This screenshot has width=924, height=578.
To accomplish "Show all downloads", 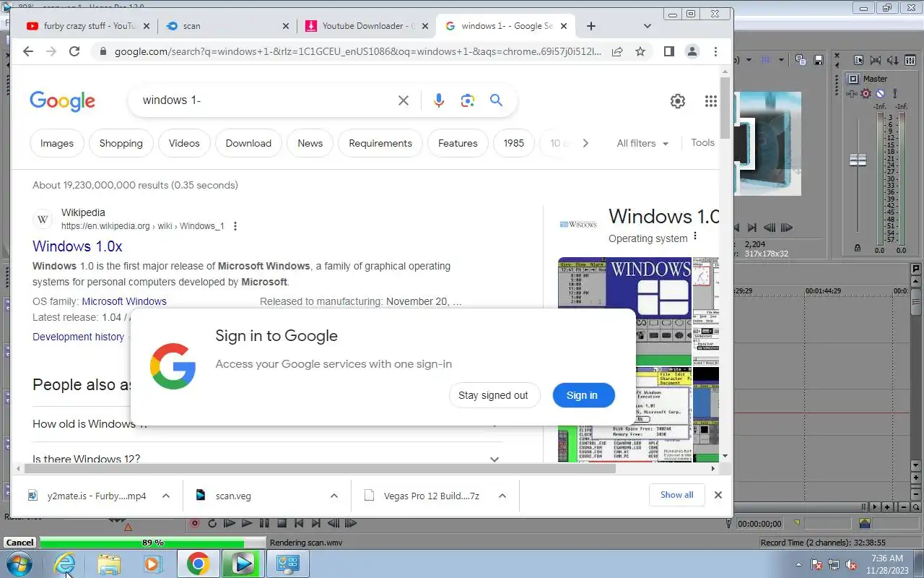I will click(x=676, y=495).
